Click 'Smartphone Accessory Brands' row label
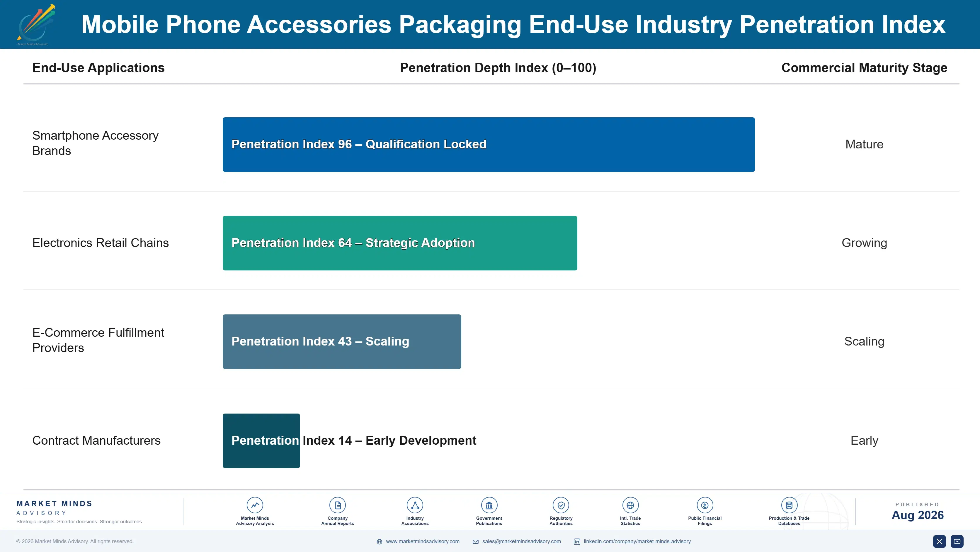The width and height of the screenshot is (980, 552). [96, 143]
